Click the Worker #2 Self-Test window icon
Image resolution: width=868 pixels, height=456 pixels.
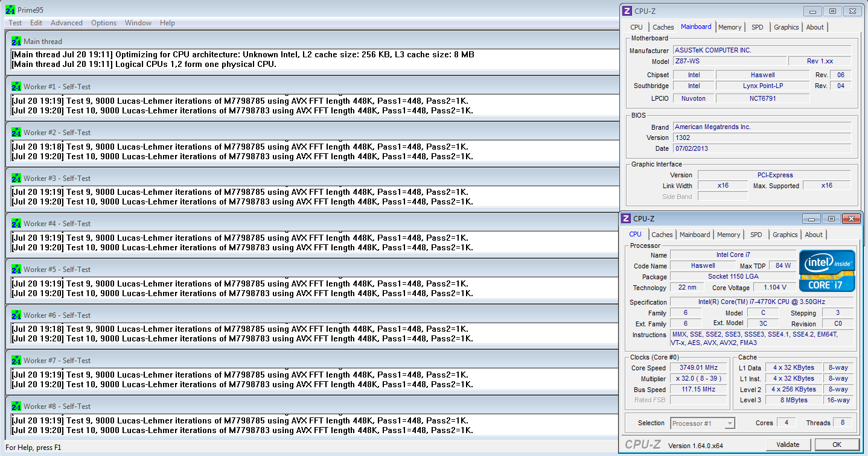(x=16, y=132)
